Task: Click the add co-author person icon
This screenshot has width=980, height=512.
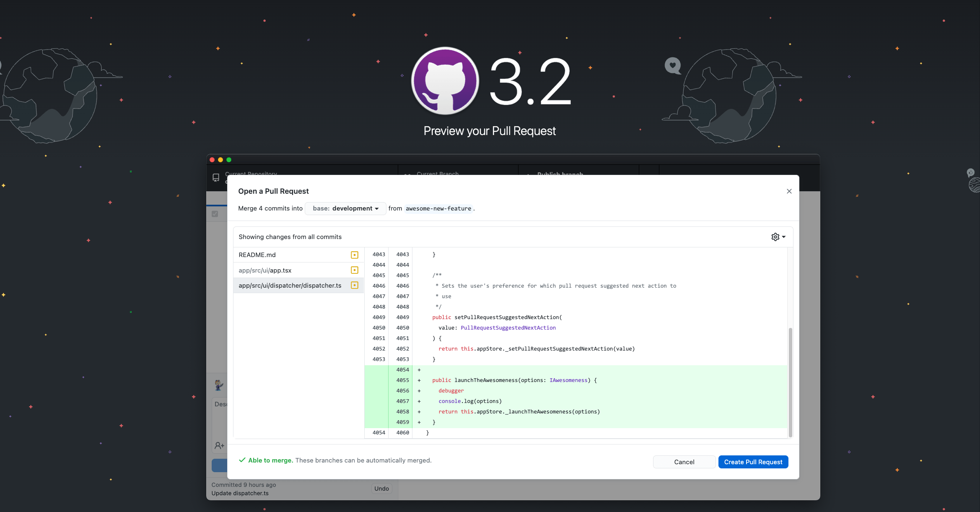Action: click(x=219, y=445)
